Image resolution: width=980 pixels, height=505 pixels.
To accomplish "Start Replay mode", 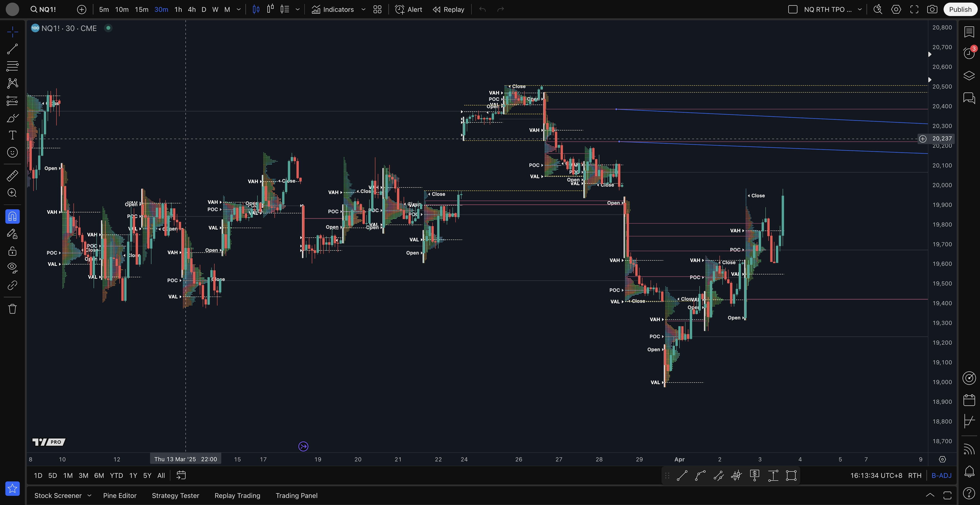I will point(449,9).
